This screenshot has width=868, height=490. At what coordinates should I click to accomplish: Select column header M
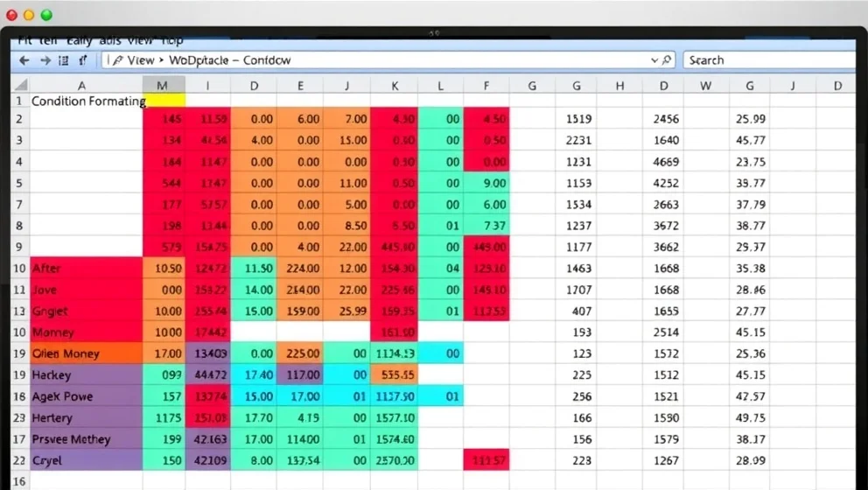tap(163, 86)
